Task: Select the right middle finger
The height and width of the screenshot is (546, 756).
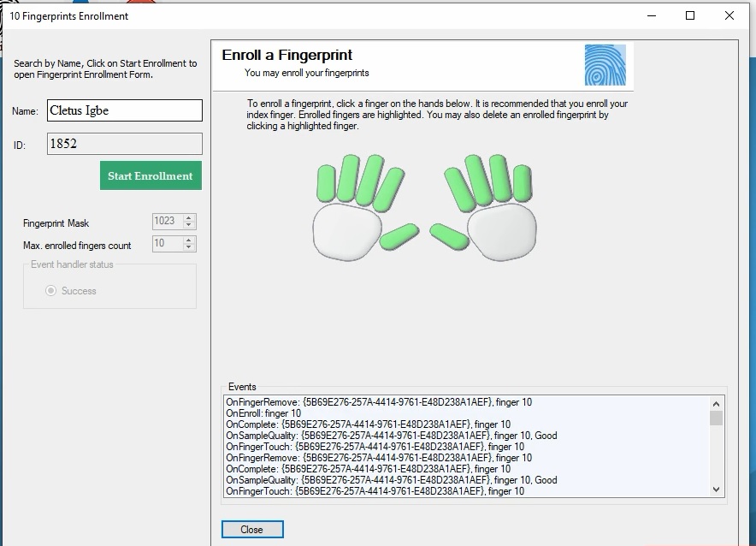Action: tap(476, 179)
